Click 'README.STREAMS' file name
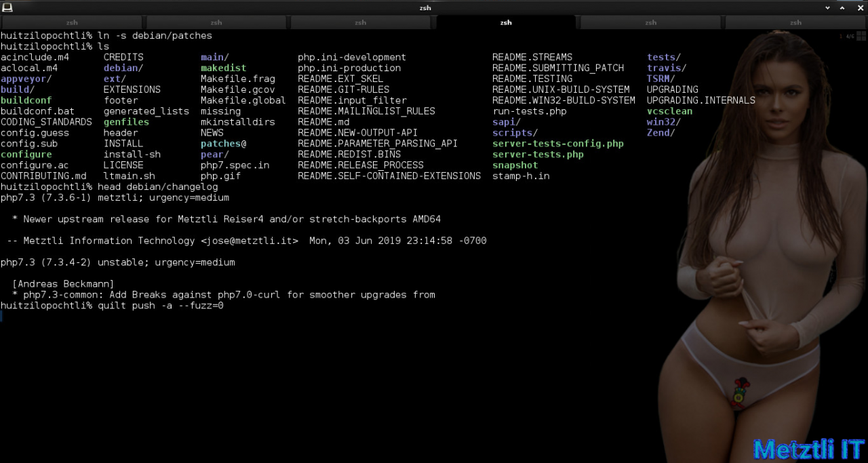The height and width of the screenshot is (463, 868). click(532, 57)
